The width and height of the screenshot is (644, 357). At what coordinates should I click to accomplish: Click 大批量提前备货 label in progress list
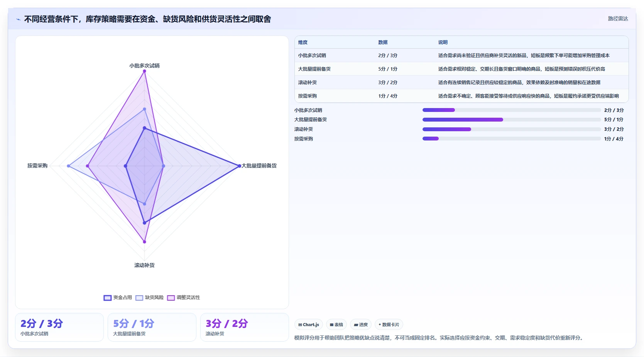pos(310,120)
